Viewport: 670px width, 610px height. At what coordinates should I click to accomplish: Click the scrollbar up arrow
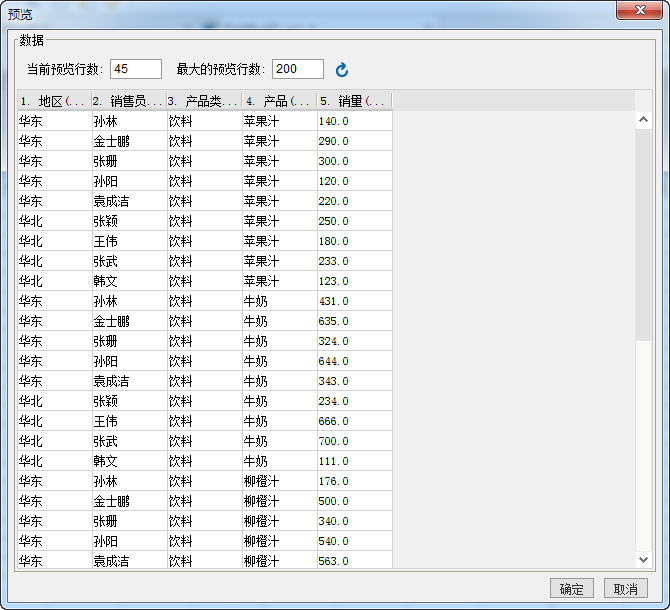(643, 120)
